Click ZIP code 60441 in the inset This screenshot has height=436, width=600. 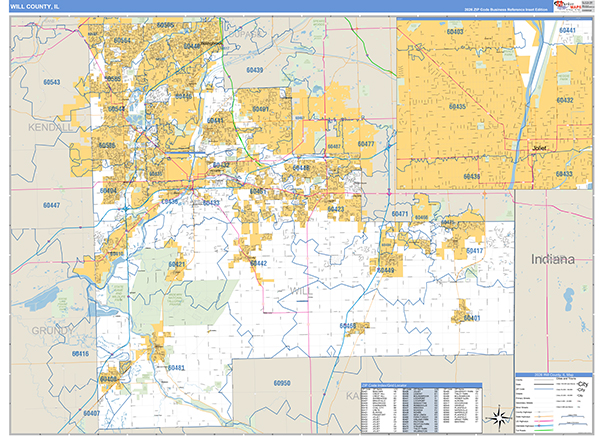567,30
